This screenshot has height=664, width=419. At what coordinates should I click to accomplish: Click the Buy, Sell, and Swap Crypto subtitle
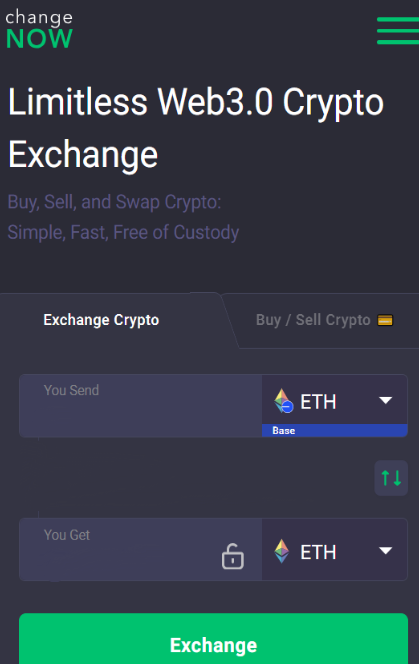point(114,202)
